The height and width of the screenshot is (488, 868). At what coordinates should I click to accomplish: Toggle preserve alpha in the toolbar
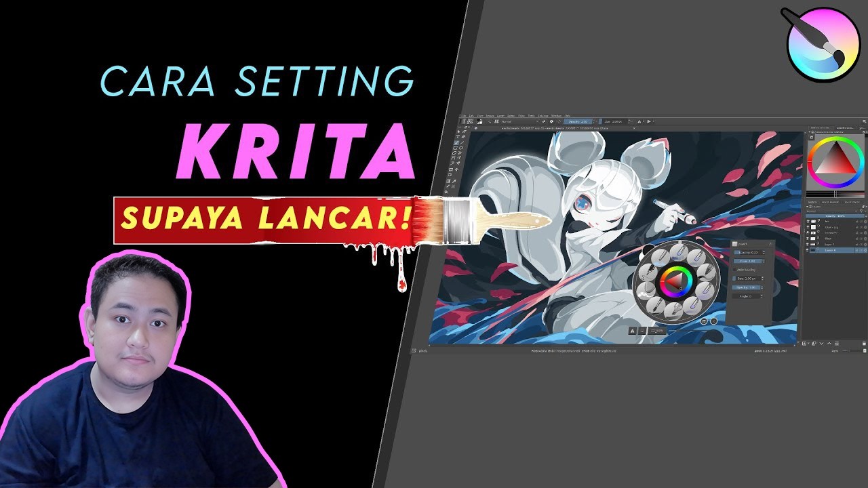pos(551,121)
